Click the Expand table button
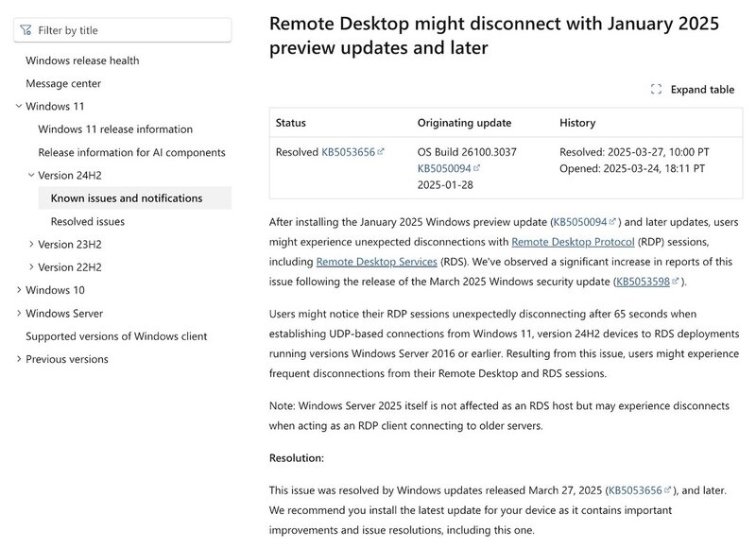The image size is (756, 548). [693, 89]
